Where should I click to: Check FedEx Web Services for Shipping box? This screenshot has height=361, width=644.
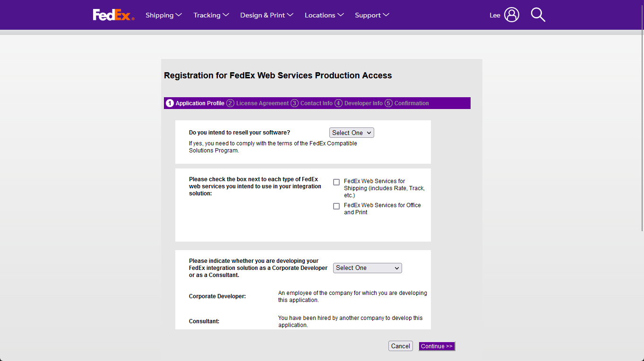coord(336,182)
